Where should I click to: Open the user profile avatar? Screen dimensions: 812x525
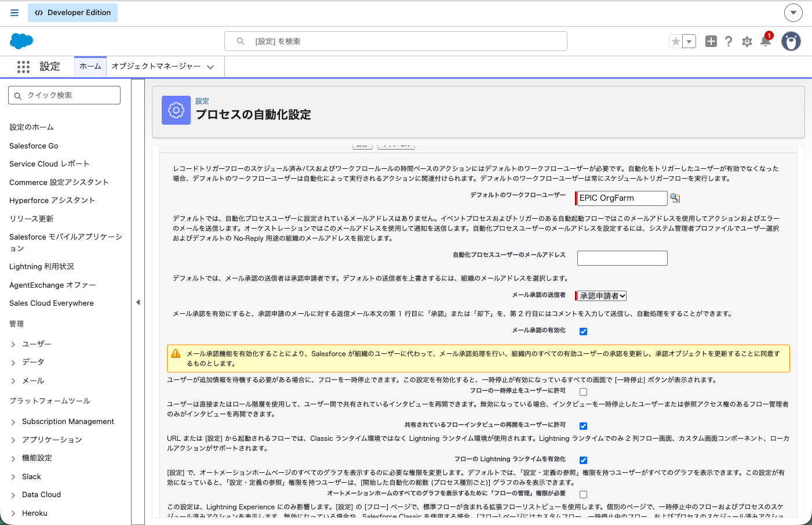coord(791,41)
